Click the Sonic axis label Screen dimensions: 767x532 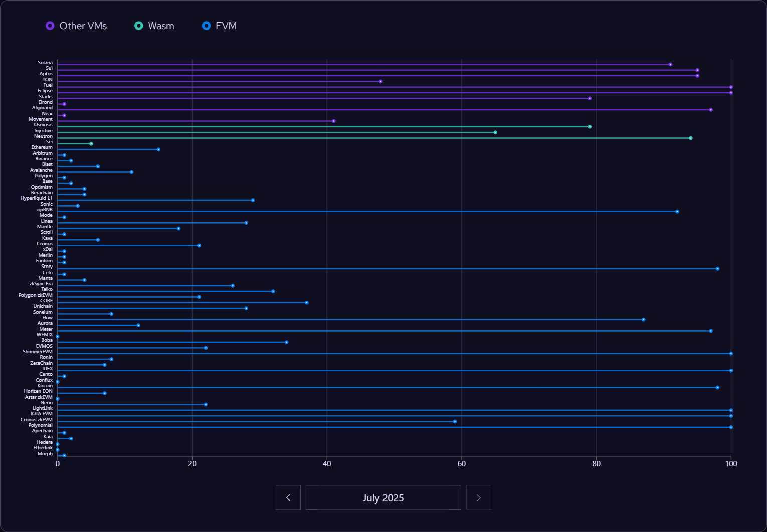pos(47,204)
